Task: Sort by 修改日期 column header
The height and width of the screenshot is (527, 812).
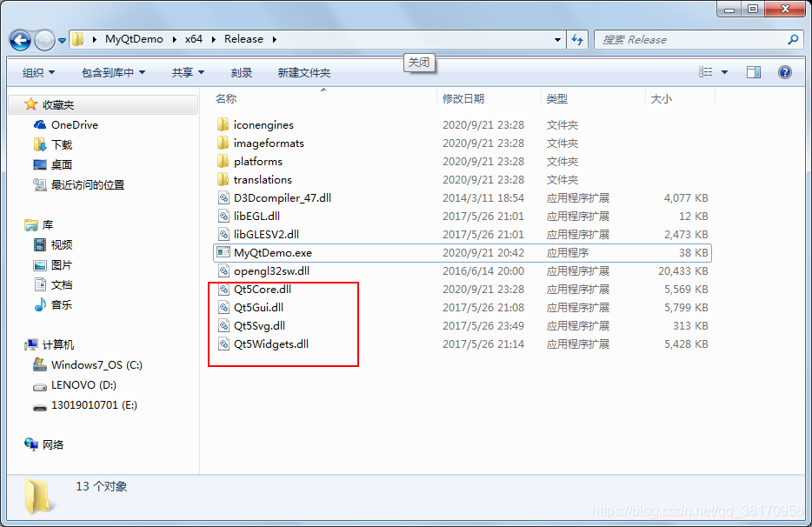Action: click(x=463, y=98)
